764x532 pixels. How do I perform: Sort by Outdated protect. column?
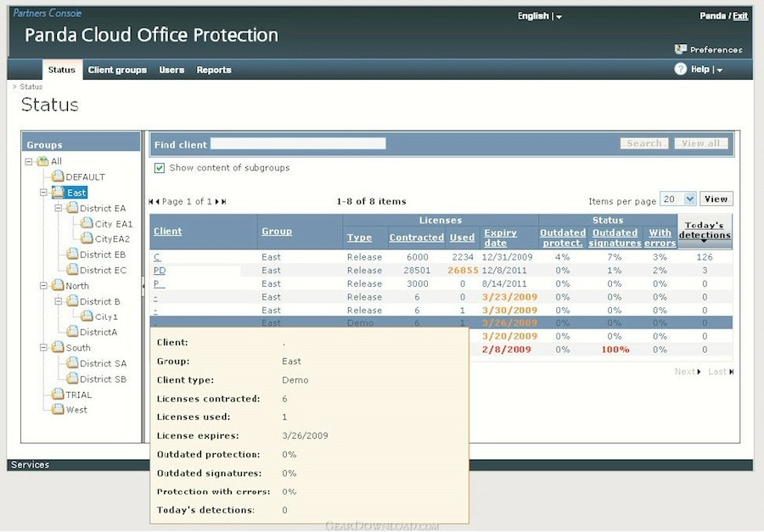pos(563,238)
